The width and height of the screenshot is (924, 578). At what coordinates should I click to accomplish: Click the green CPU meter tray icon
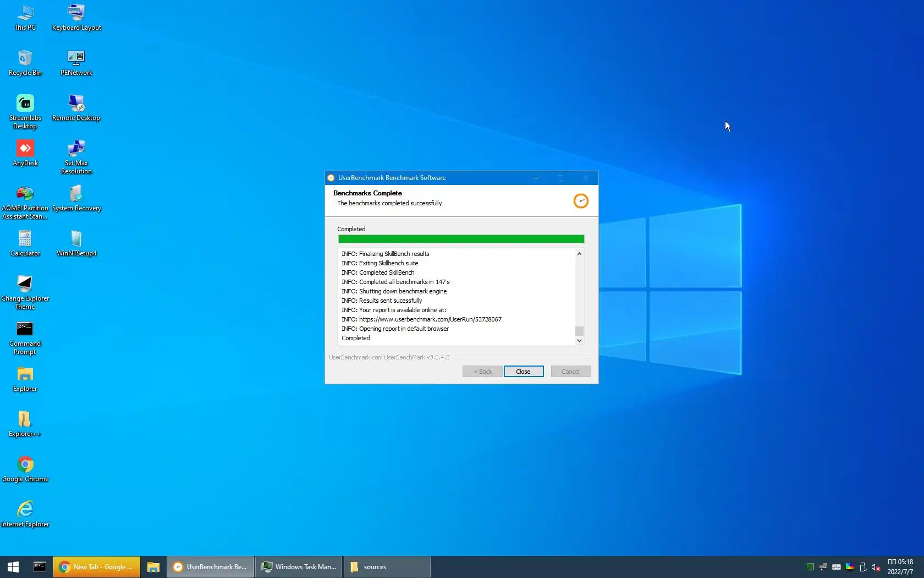pos(810,567)
